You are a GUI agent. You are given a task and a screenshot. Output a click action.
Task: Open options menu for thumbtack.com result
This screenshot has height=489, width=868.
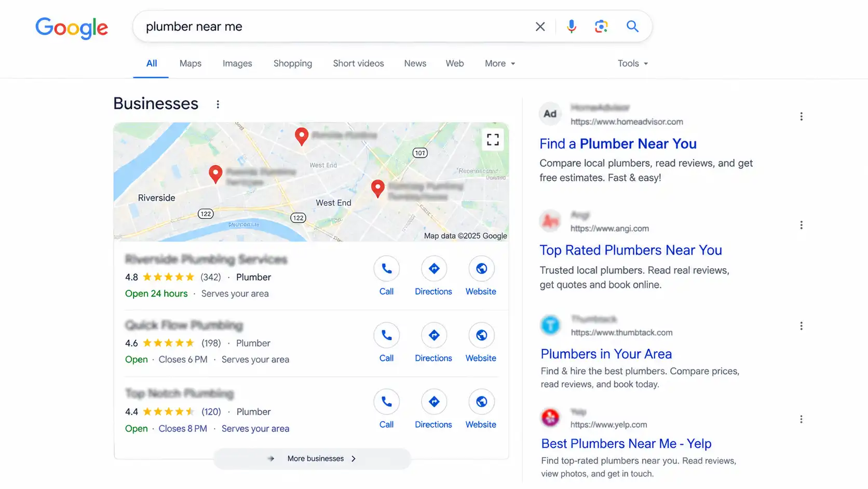[x=802, y=326]
